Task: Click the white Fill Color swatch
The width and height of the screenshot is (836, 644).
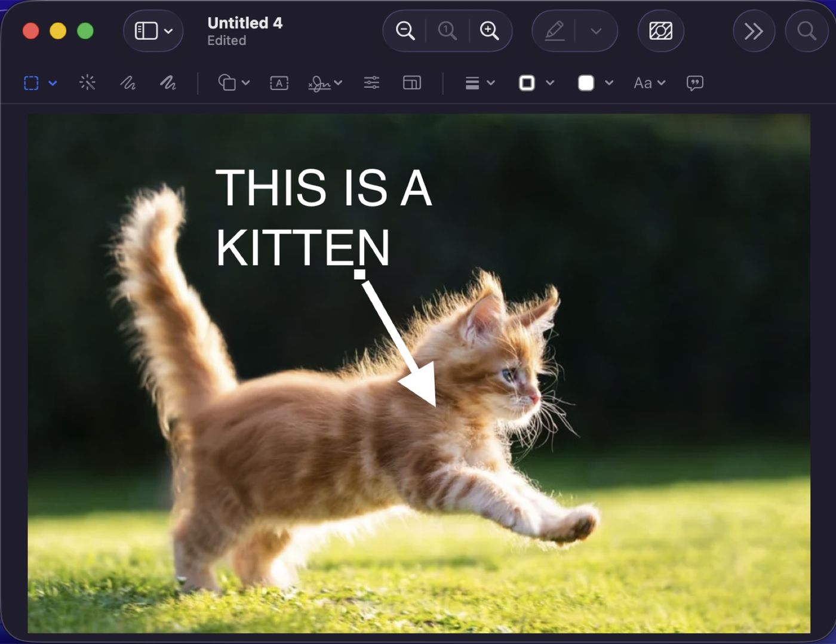Action: (x=586, y=83)
